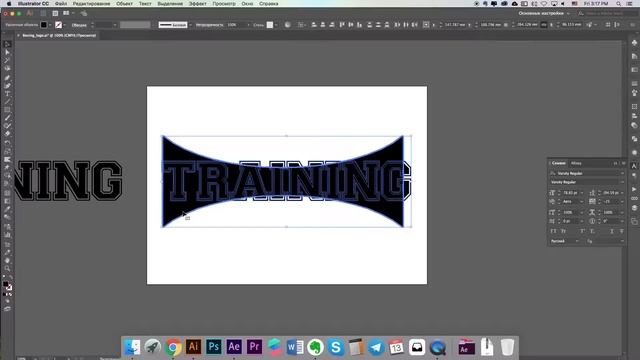Screen dimensions: 640x360
Task: Click the Обводка stroke label link
Action: point(79,25)
